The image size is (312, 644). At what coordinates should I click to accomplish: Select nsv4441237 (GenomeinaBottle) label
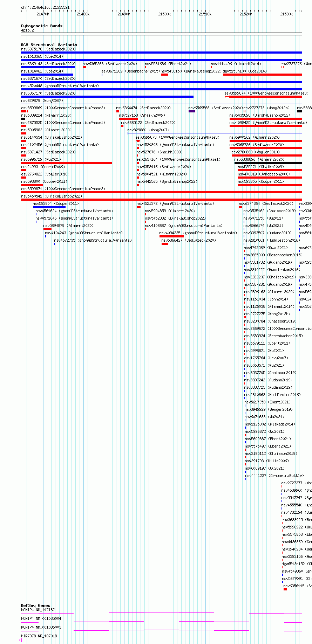pyautogui.click(x=274, y=476)
